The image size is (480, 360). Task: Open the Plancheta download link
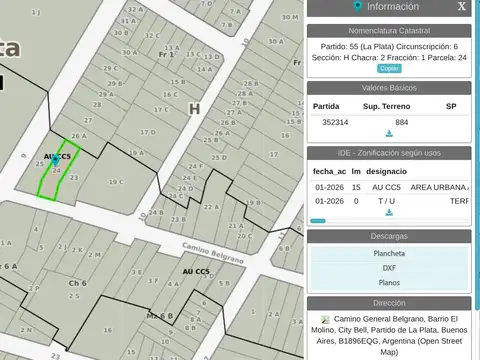point(389,253)
